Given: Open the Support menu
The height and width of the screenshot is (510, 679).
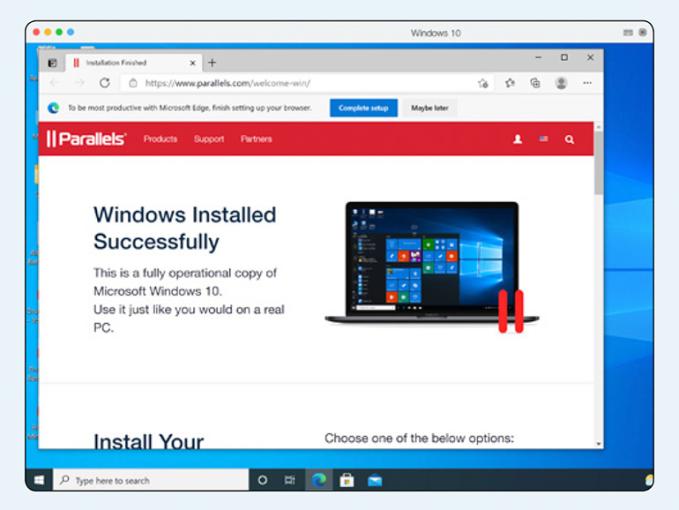Looking at the screenshot, I should click(x=209, y=139).
